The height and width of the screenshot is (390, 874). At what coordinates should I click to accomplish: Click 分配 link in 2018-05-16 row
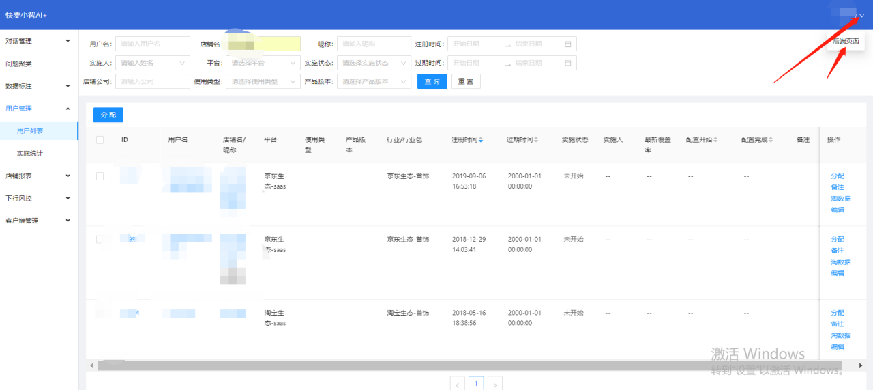pos(837,313)
